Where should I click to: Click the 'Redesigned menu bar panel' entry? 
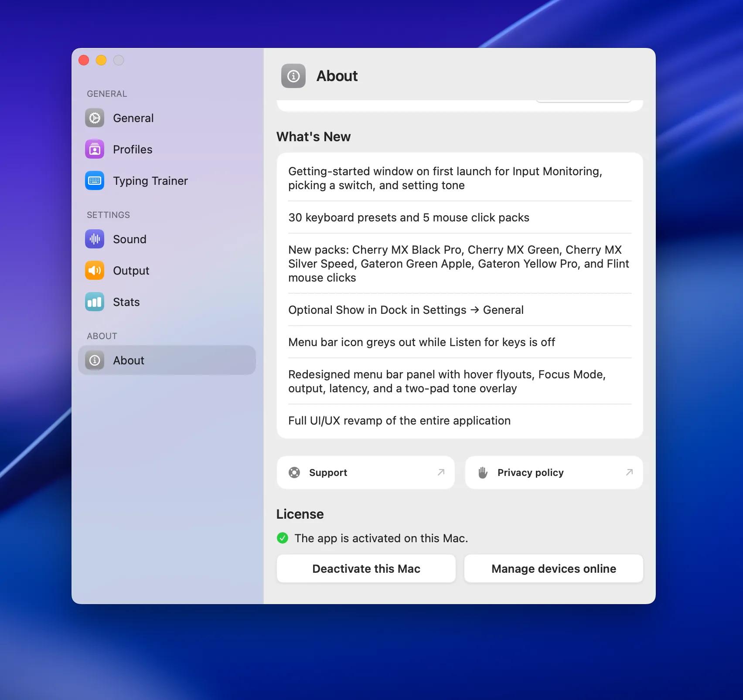tap(447, 381)
